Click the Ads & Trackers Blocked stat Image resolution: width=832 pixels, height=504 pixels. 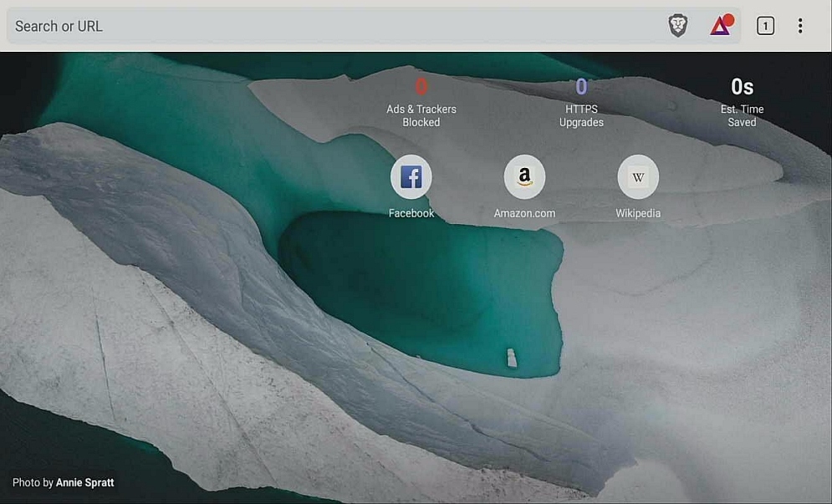pos(421,103)
